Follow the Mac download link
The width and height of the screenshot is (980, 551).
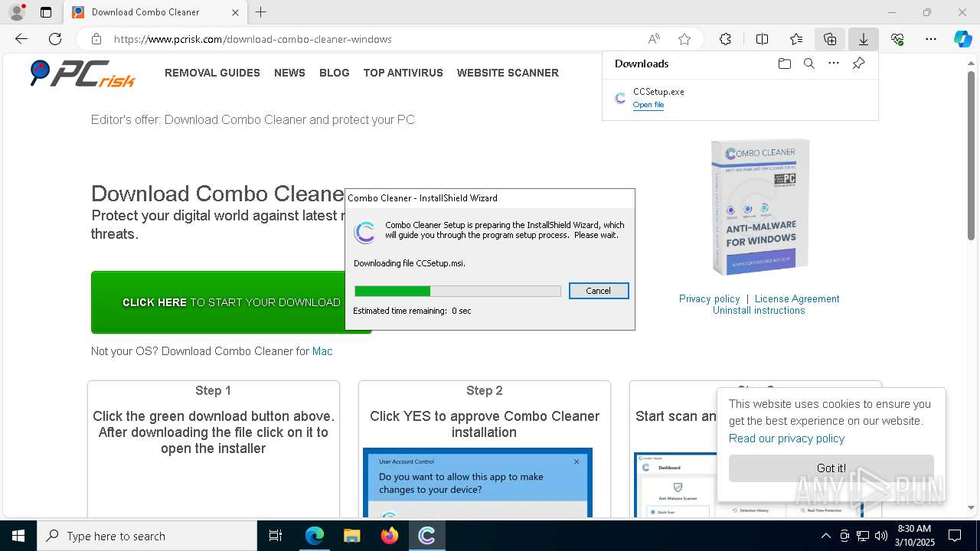pos(322,351)
